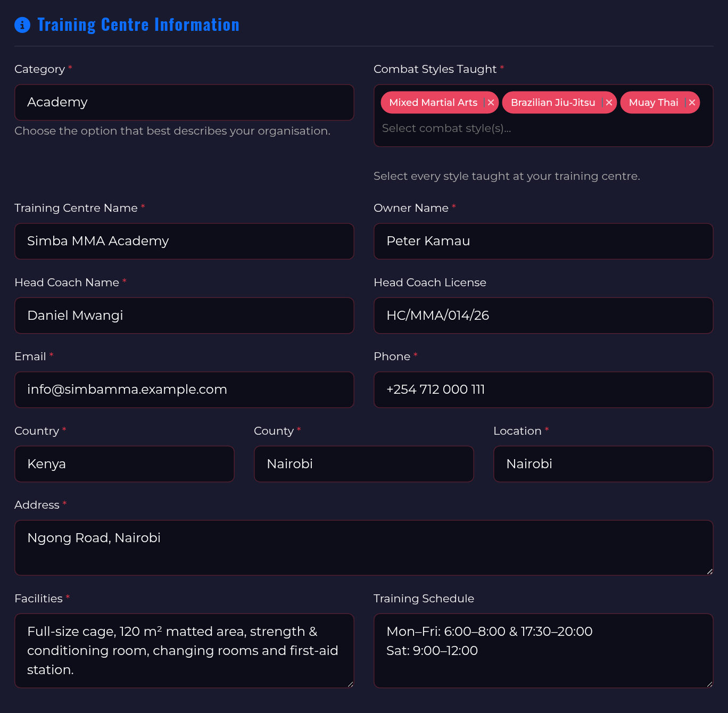728x713 pixels.
Task: Click the Training Schedule label
Action: click(424, 599)
